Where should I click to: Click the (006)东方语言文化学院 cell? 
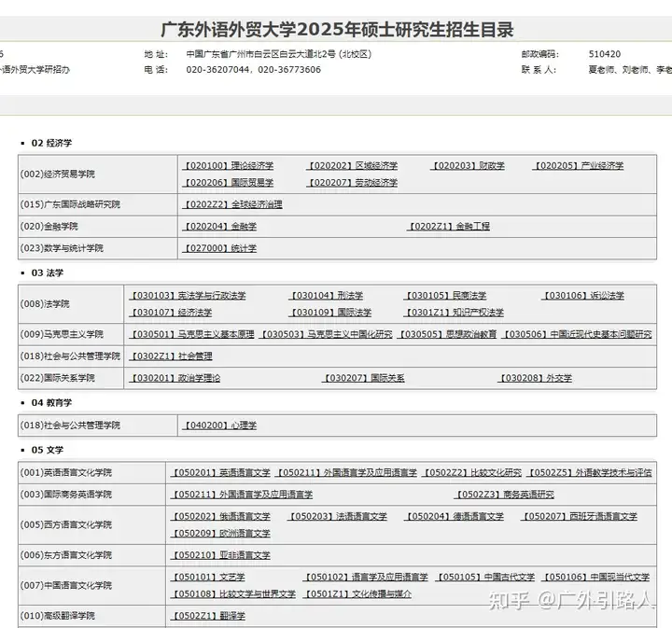(x=91, y=555)
